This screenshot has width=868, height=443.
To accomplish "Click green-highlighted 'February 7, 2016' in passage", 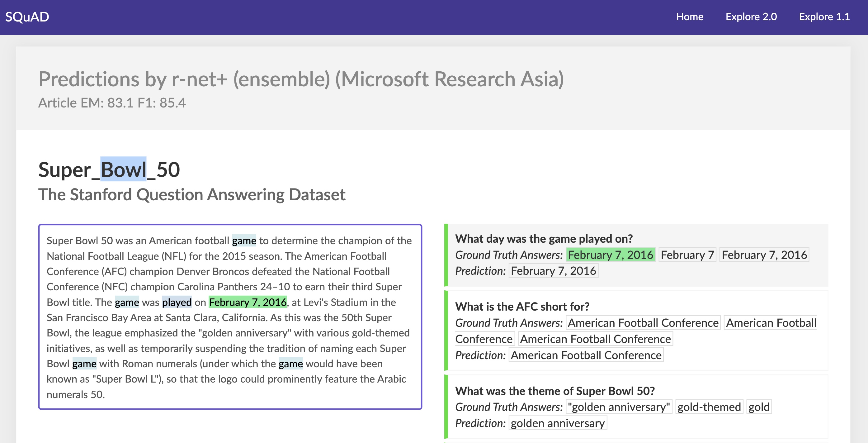I will click(248, 302).
